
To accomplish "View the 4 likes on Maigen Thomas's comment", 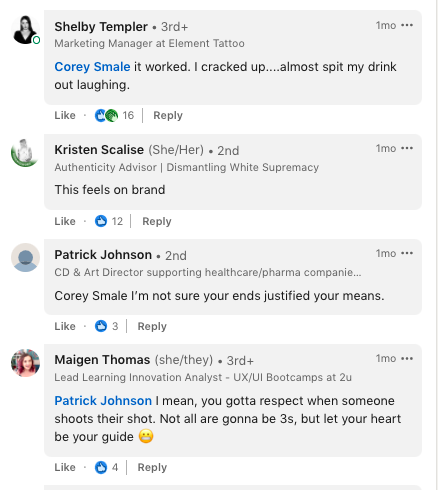I will point(107,467).
